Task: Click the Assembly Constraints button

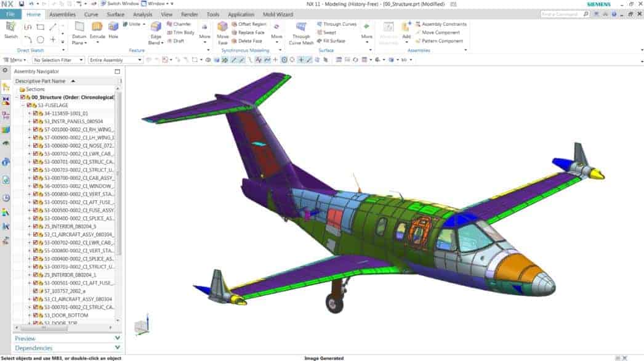Action: tap(440, 24)
